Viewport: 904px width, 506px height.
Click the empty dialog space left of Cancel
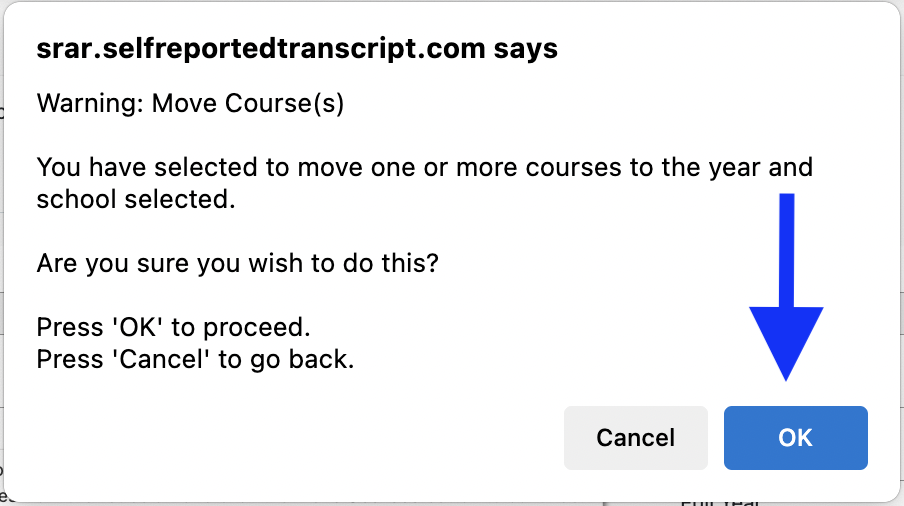coord(300,437)
